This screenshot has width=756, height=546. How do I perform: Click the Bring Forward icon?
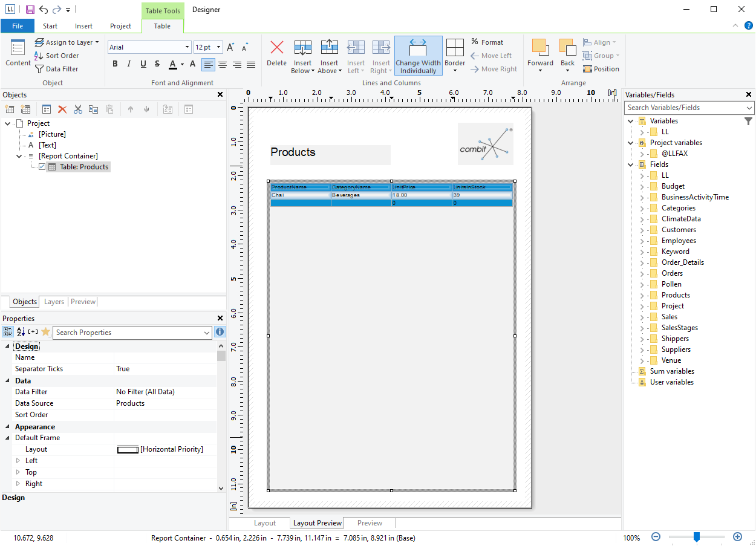coord(539,48)
